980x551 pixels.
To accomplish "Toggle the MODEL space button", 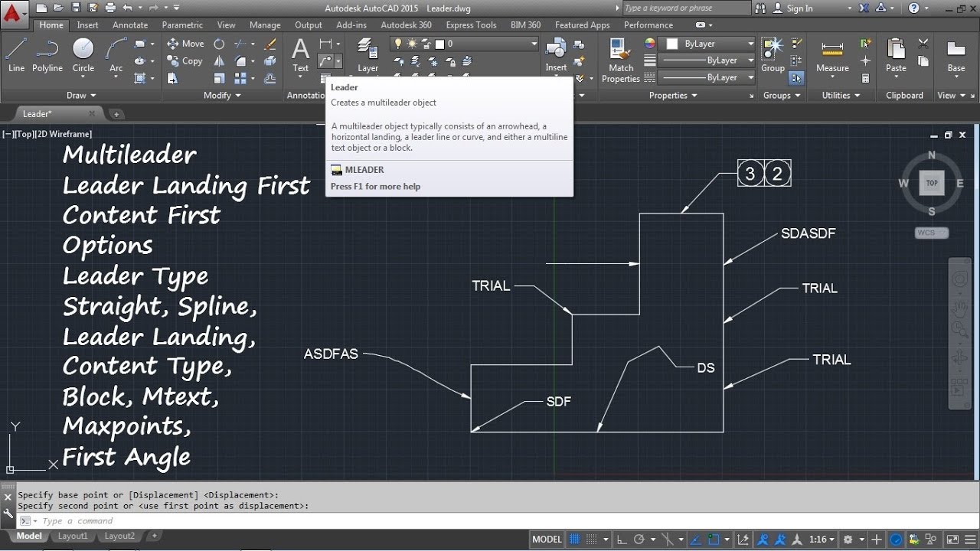I will pyautogui.click(x=547, y=540).
